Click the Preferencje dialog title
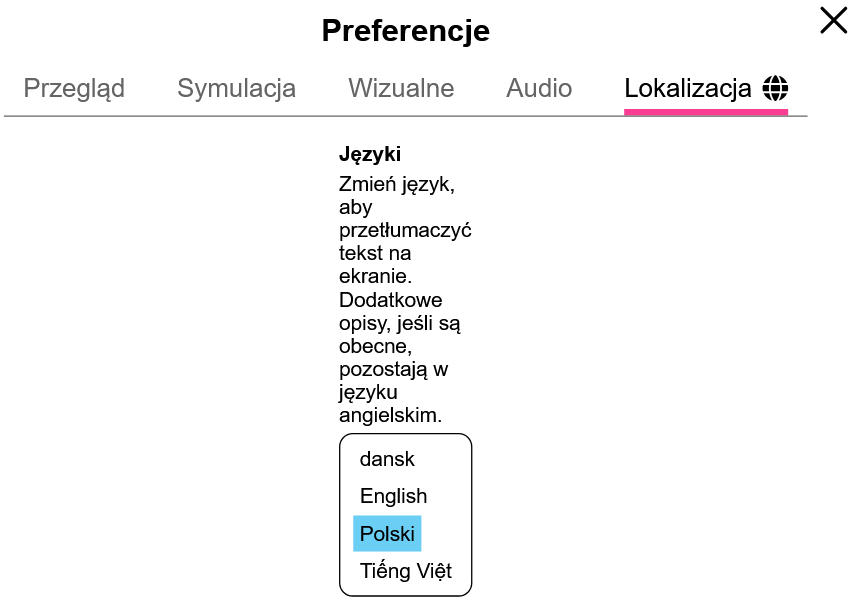853x606 pixels. [x=406, y=30]
